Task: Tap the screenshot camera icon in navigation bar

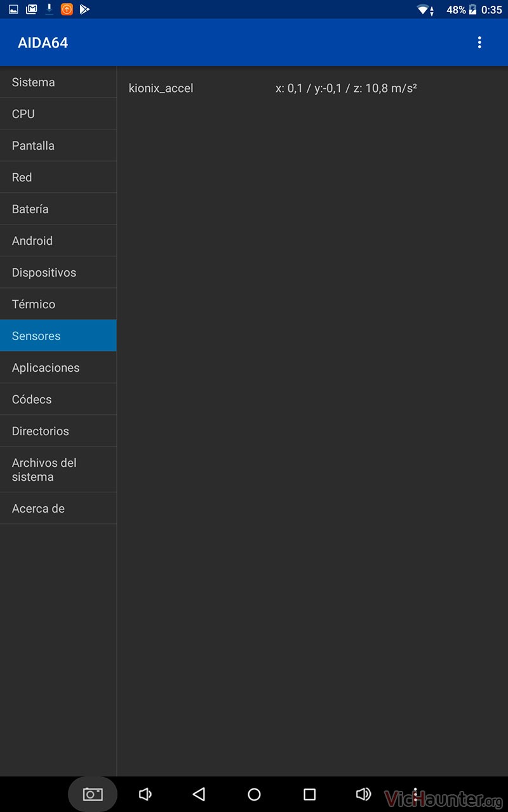Action: pyautogui.click(x=93, y=794)
